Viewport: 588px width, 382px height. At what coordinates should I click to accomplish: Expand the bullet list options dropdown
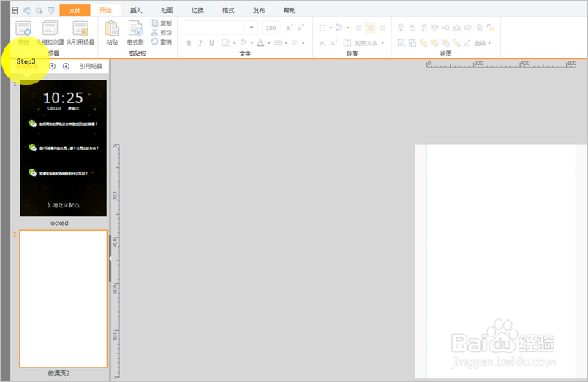[x=331, y=28]
